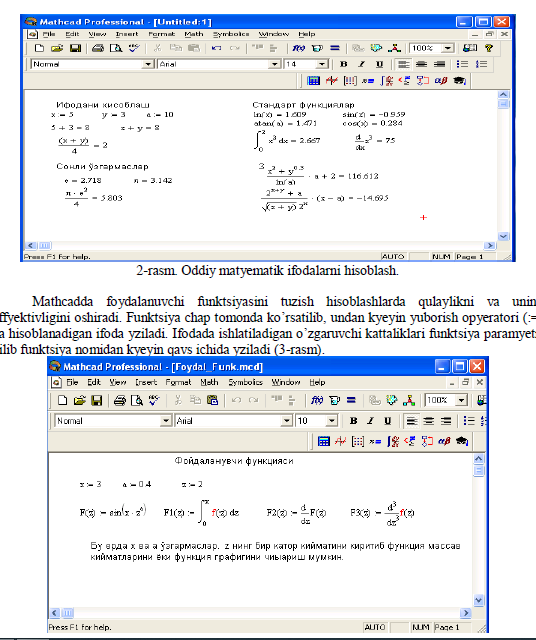This screenshot has width=536, height=640.
Task: Click Insert Function f(x) icon in Untitled:1 window
Action: point(298,48)
